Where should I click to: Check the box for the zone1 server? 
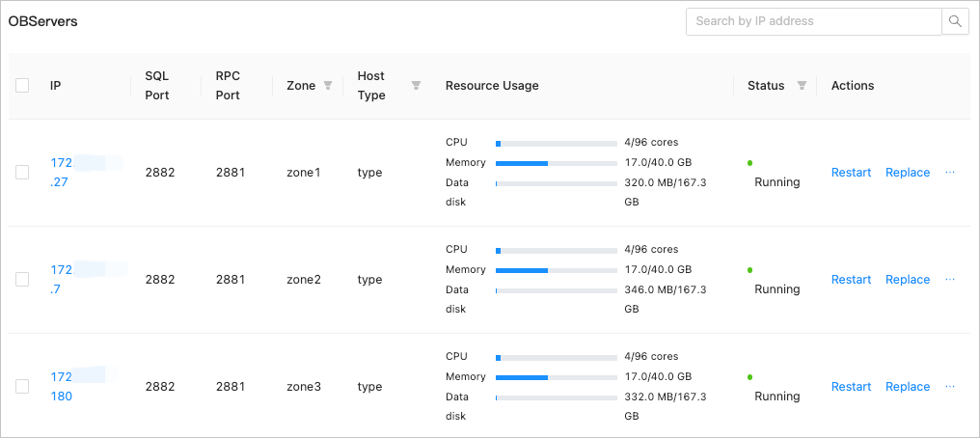[x=22, y=173]
